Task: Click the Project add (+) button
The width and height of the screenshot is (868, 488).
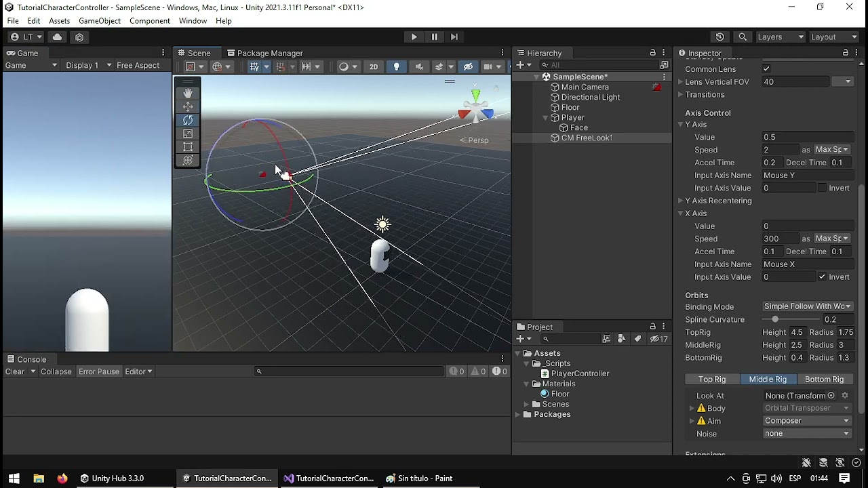Action: [x=523, y=339]
